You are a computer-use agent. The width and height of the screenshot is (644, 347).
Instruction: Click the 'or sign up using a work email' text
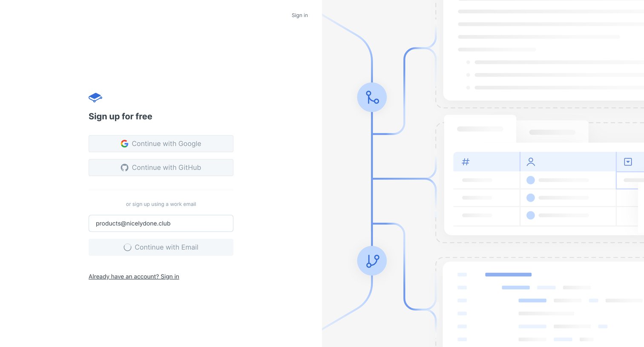click(x=161, y=204)
